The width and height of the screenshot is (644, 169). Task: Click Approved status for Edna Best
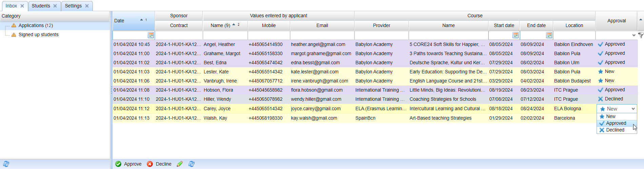[x=615, y=63]
